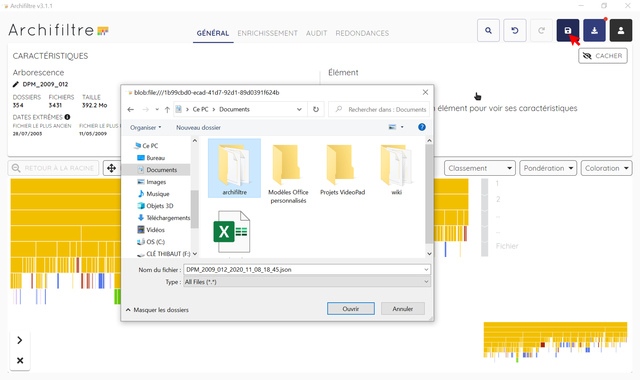
Task: Go up one folder with the up arrow
Action: 167,109
